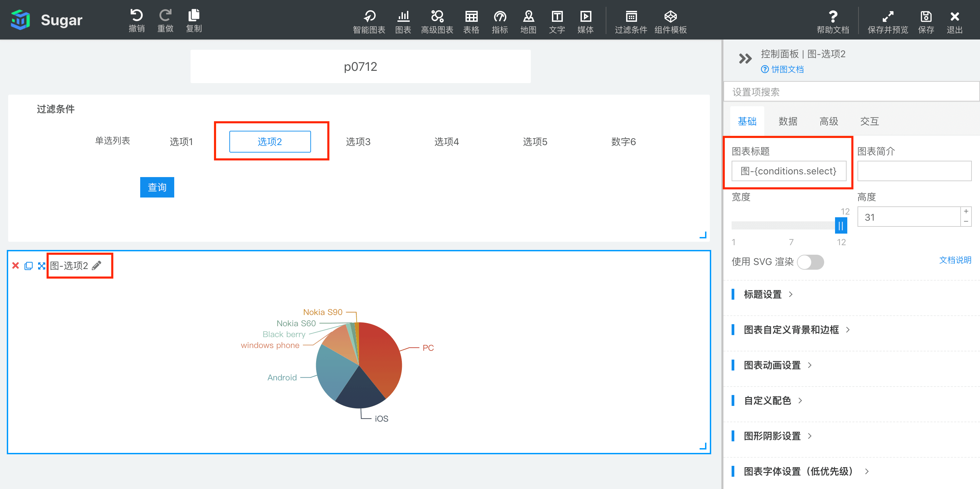This screenshot has width=980, height=489.
Task: Add a 指标 indicator component
Action: click(500, 22)
